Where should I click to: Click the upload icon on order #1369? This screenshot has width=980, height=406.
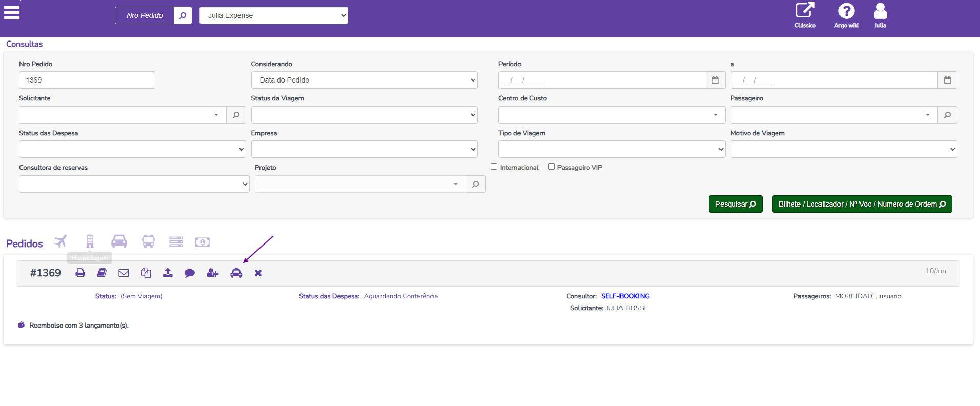[x=168, y=273]
